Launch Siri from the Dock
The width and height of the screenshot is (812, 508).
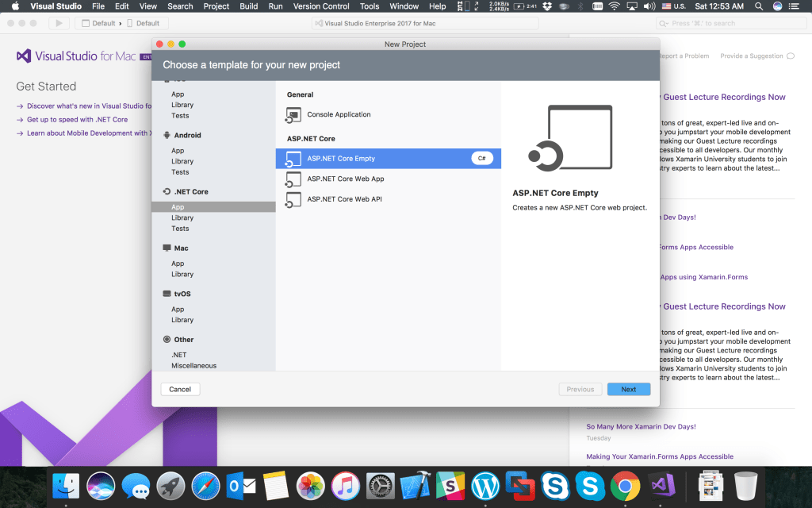click(x=101, y=487)
